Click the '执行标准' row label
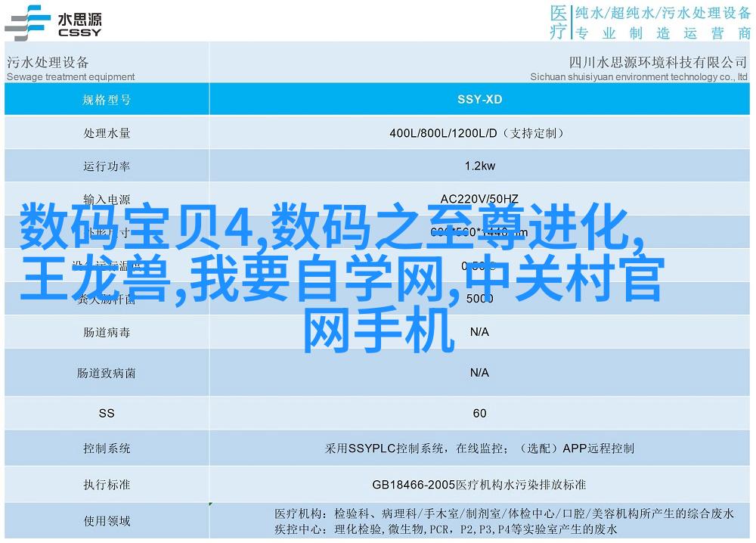The height and width of the screenshot is (543, 756). (107, 485)
